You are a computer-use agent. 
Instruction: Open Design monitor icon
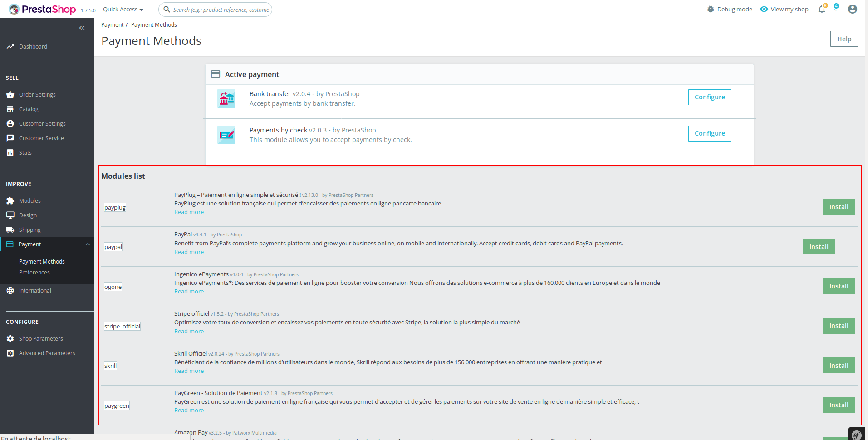pos(10,215)
